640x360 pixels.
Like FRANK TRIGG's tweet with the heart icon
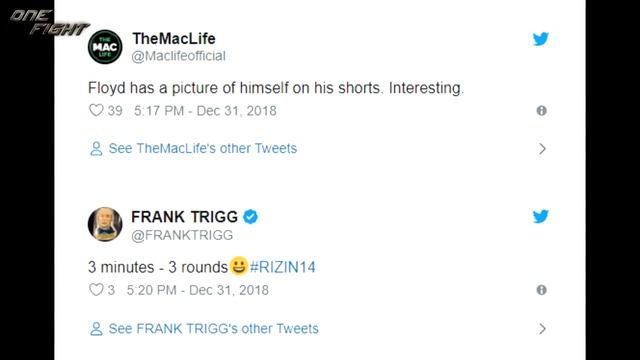96,290
